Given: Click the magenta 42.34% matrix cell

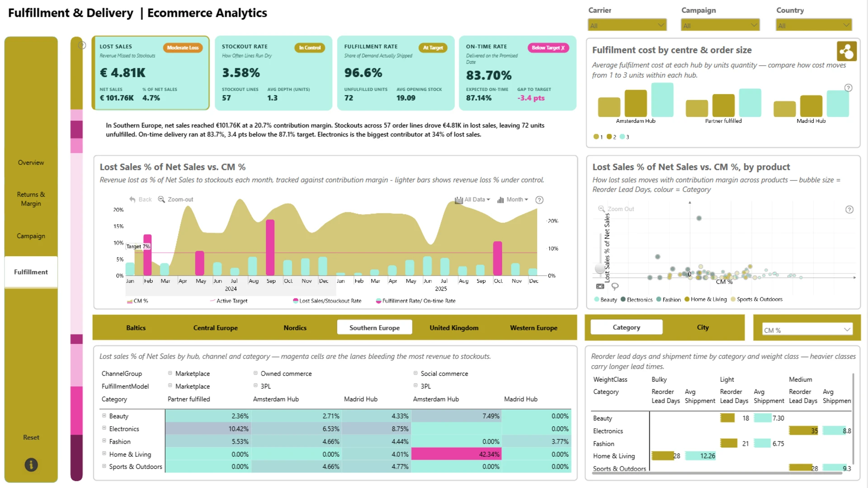Looking at the screenshot, I should (456, 454).
